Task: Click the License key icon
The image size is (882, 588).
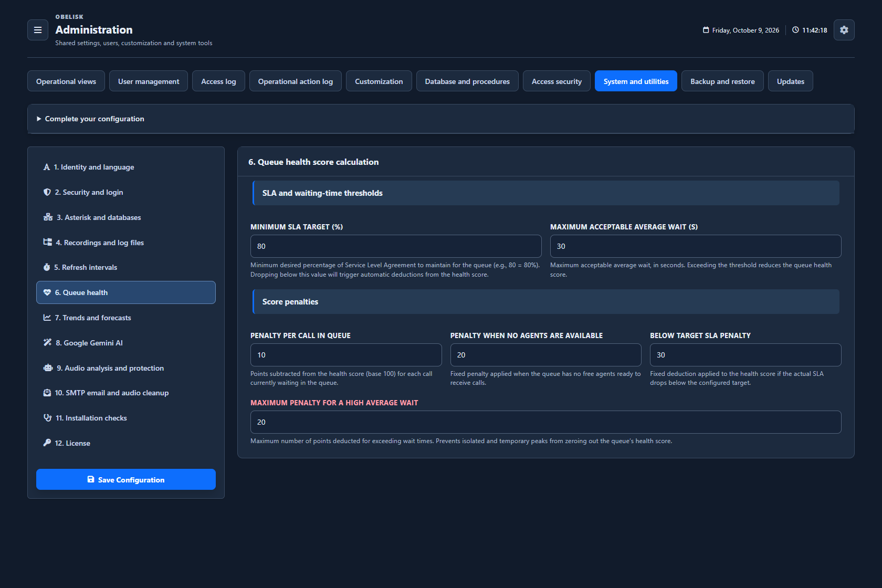Action: point(47,443)
